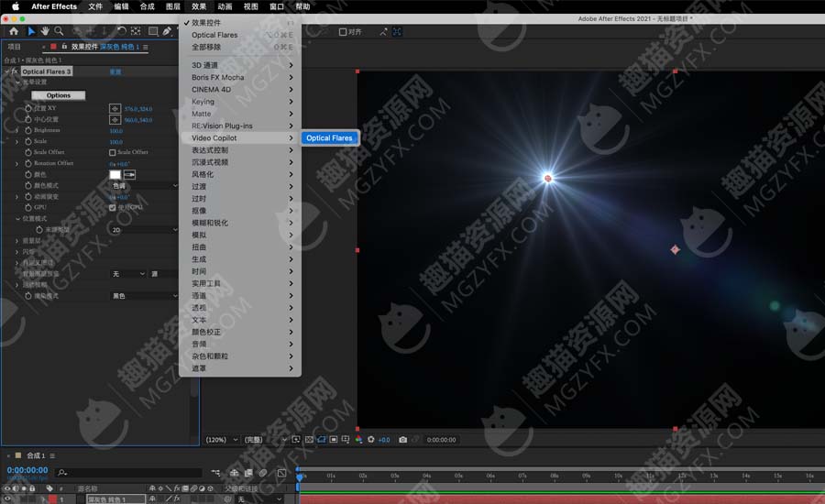Click the 位置 XY crosshair point picker
Viewport: 825px width, 504px height.
pos(115,109)
